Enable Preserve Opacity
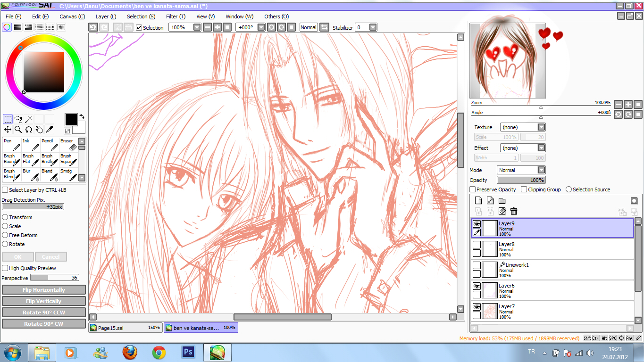644x362 pixels. point(472,189)
